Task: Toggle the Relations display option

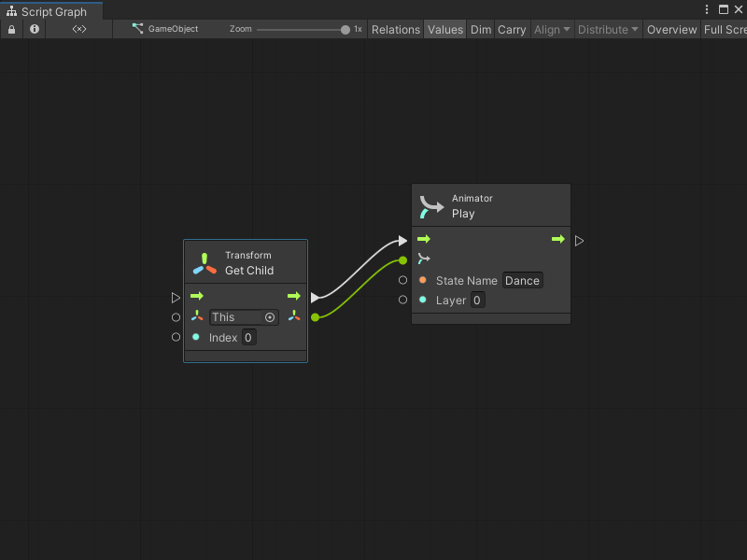Action: [x=396, y=29]
